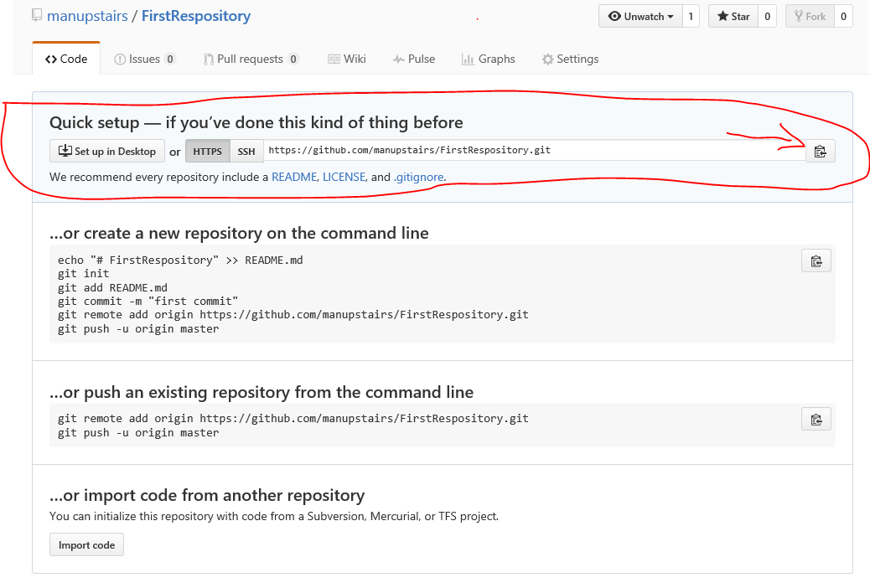Image resolution: width=870 pixels, height=588 pixels.
Task: Follow the README link
Action: (294, 177)
